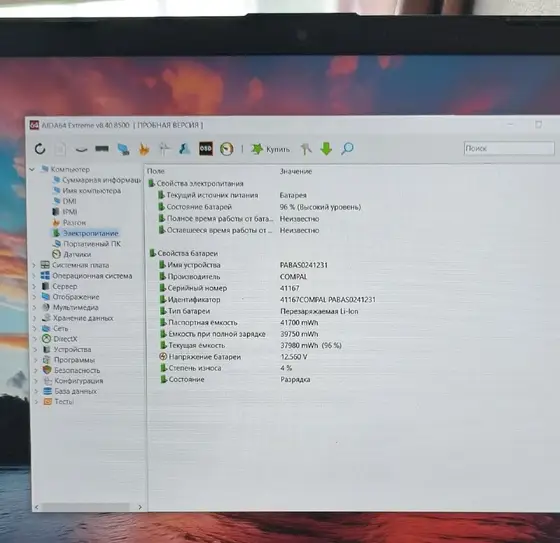Open the monitor diagnostics toolbar icon
Screen dimensions: 560x543
[123, 149]
